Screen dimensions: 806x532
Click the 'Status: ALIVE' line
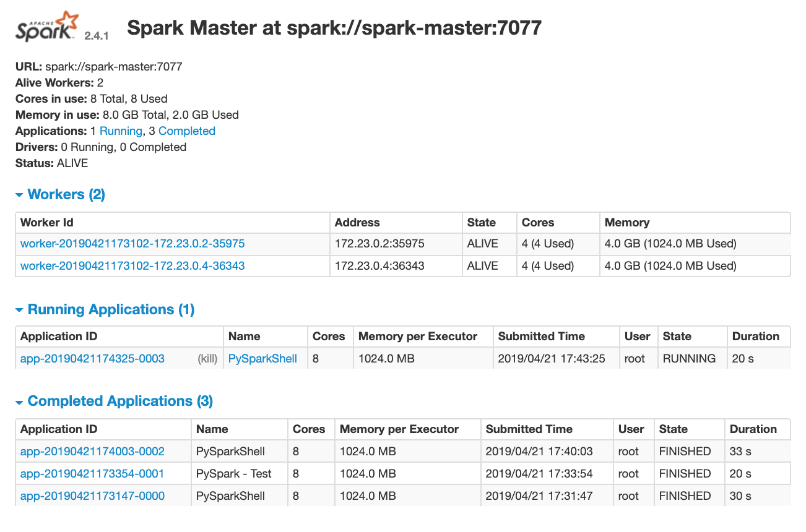coord(52,163)
